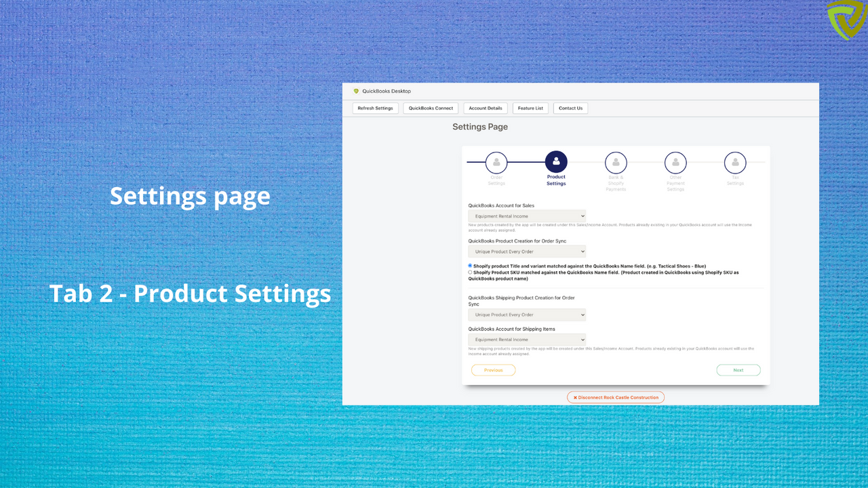
Task: Click the 'QuickBooks Account for Sales' label
Action: pos(501,205)
